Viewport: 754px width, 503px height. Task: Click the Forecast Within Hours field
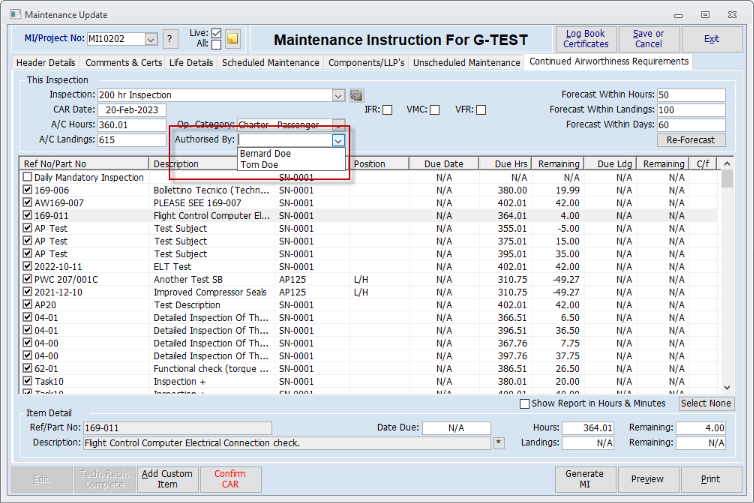pyautogui.click(x=691, y=95)
